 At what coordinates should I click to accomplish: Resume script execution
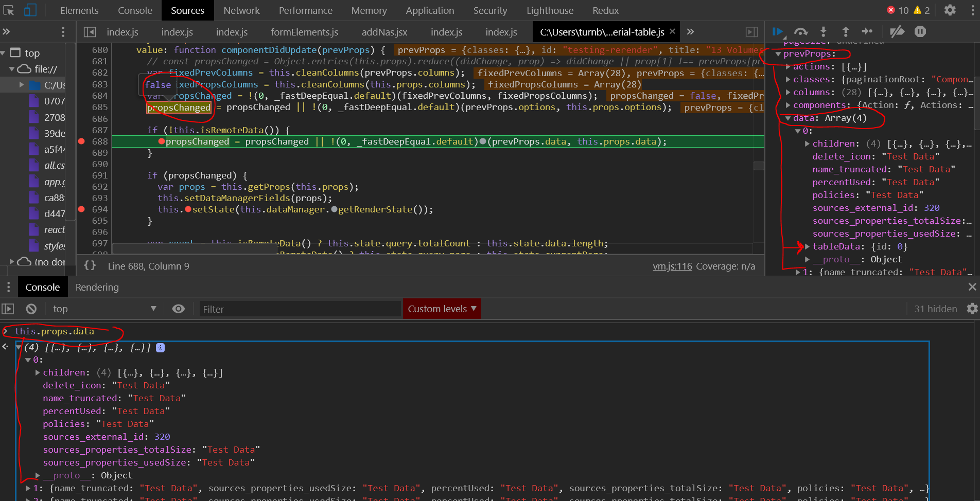pos(777,31)
